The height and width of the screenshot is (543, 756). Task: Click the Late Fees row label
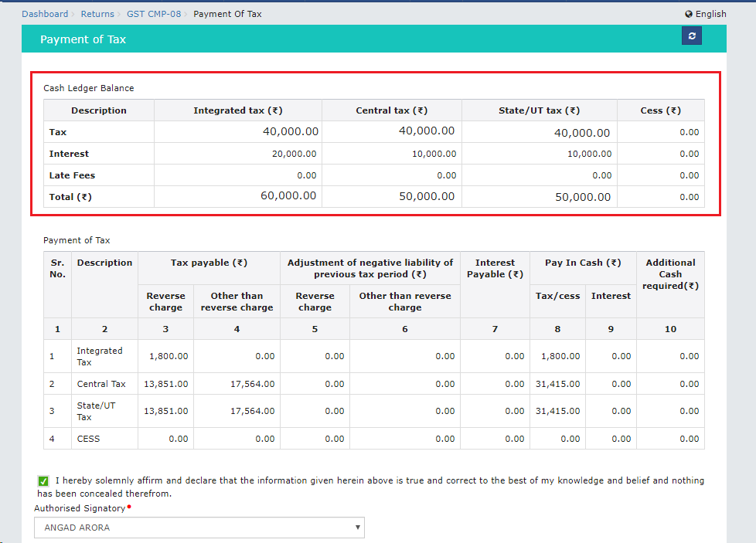(x=72, y=175)
